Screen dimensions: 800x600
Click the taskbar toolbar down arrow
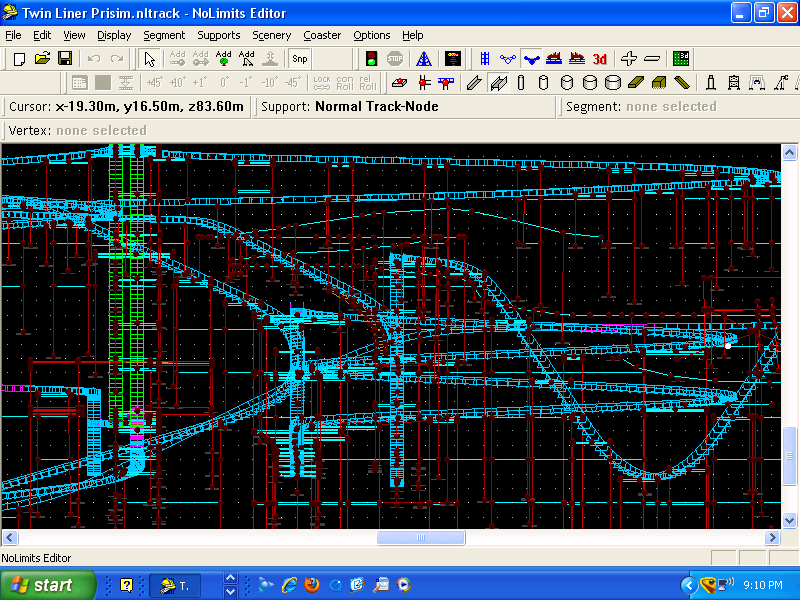[x=231, y=592]
